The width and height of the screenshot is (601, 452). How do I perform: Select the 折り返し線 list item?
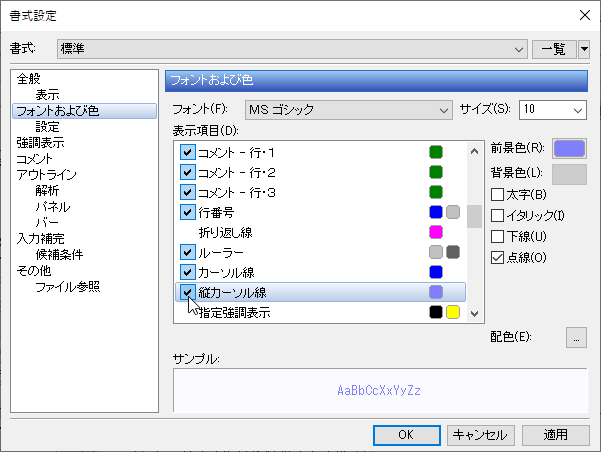coord(225,232)
